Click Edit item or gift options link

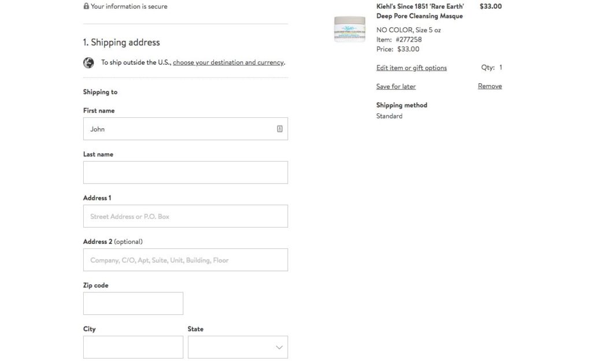411,68
